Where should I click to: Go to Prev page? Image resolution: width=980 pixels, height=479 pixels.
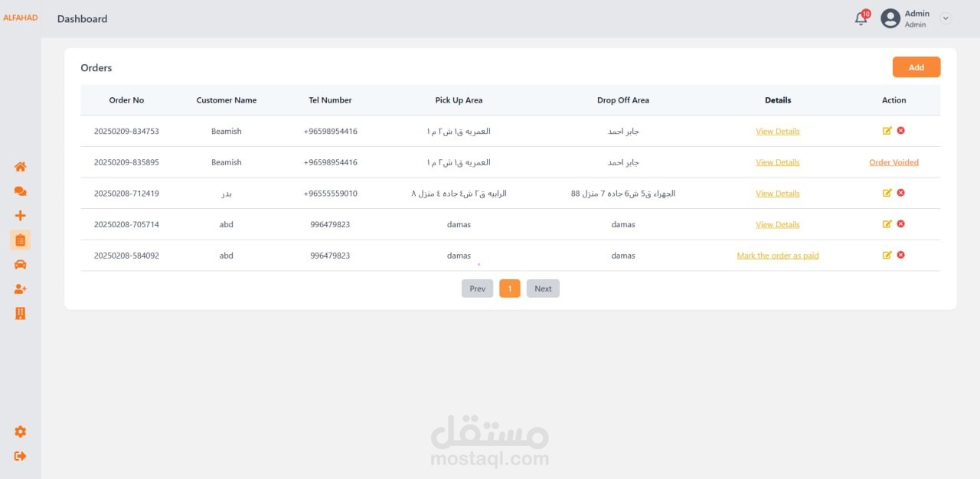pos(478,288)
